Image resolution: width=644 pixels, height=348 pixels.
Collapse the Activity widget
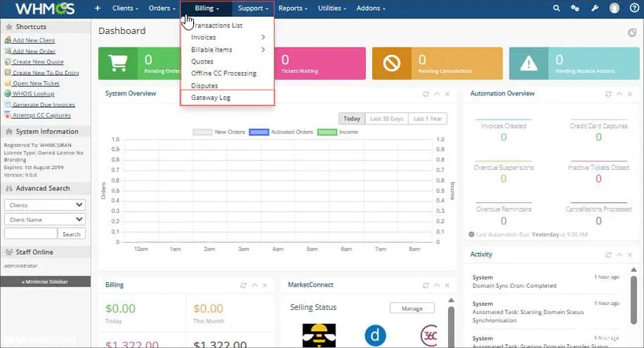click(x=619, y=255)
